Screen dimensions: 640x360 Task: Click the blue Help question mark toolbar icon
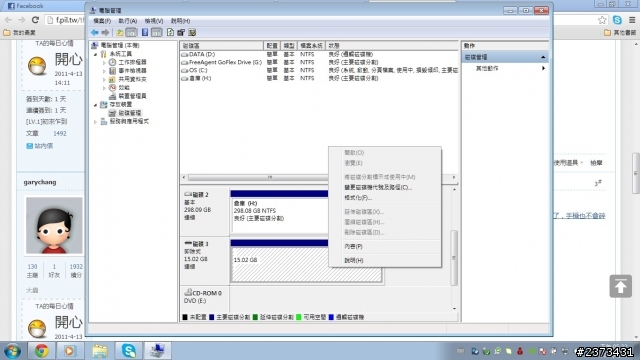click(x=145, y=32)
